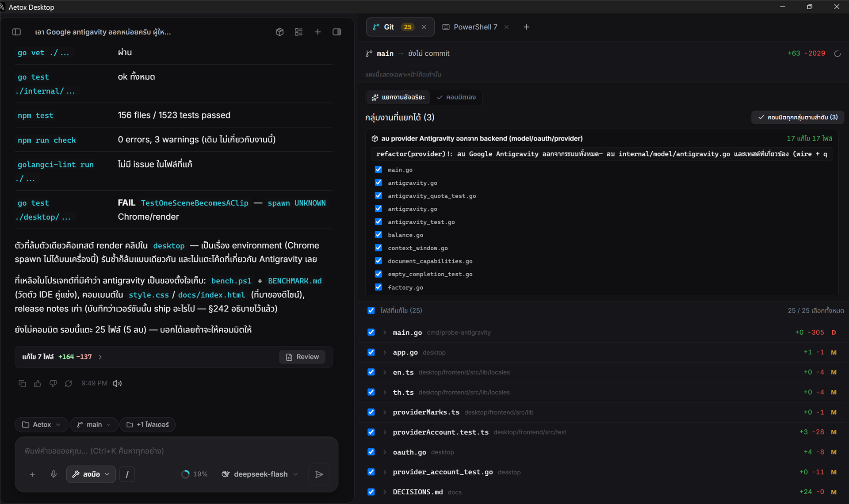Open the Aetox project dropdown
849x504 pixels.
[x=42, y=424]
